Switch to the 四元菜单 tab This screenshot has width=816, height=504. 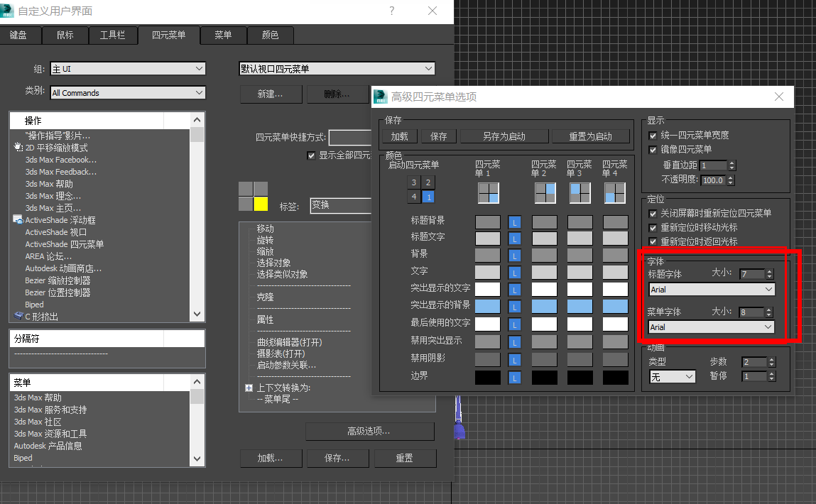[x=168, y=35]
